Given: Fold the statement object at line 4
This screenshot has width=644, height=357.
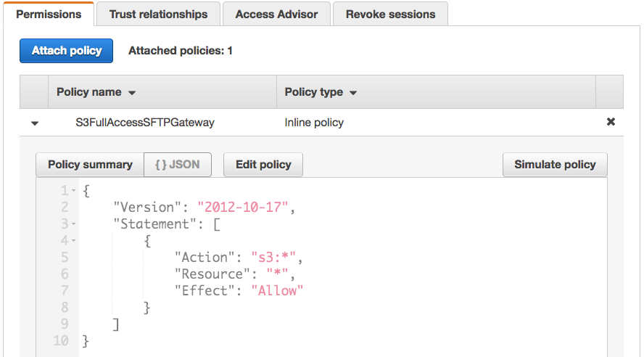Looking at the screenshot, I should point(74,240).
